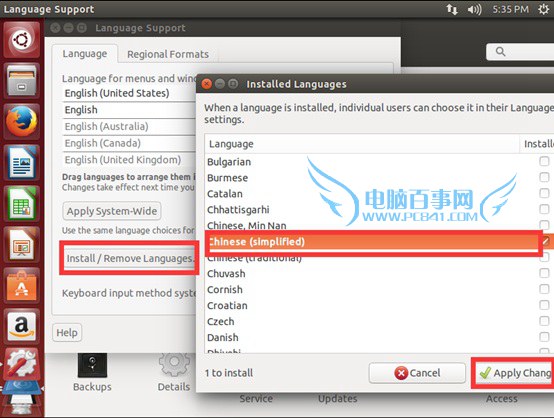Tick the Bulgarian installed checkbox
This screenshot has height=418, width=554.
coord(544,161)
